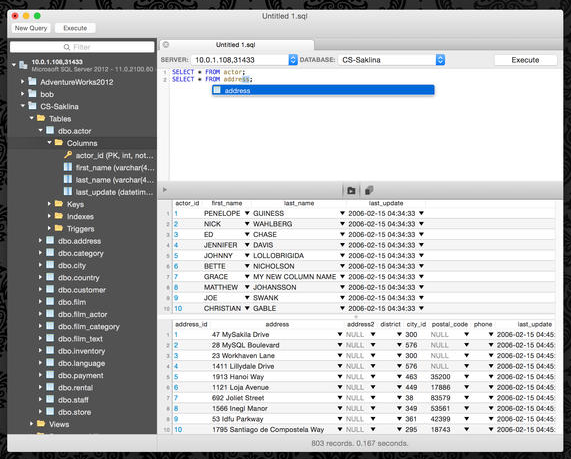
Task: Click the Execute button in the top toolbar
Action: coord(75,28)
